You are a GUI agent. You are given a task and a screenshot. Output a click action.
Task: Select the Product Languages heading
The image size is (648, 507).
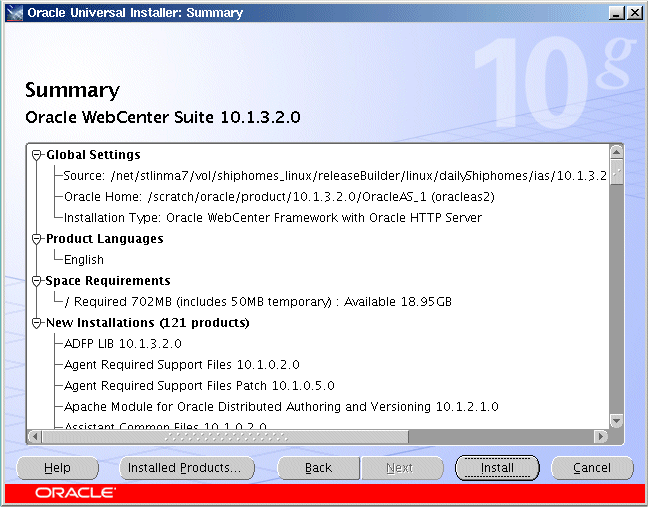click(105, 239)
